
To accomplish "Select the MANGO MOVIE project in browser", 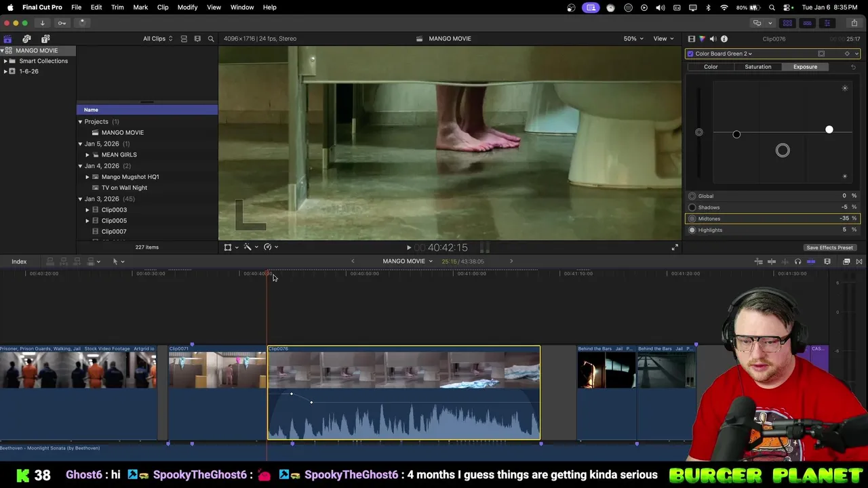I will [x=123, y=133].
